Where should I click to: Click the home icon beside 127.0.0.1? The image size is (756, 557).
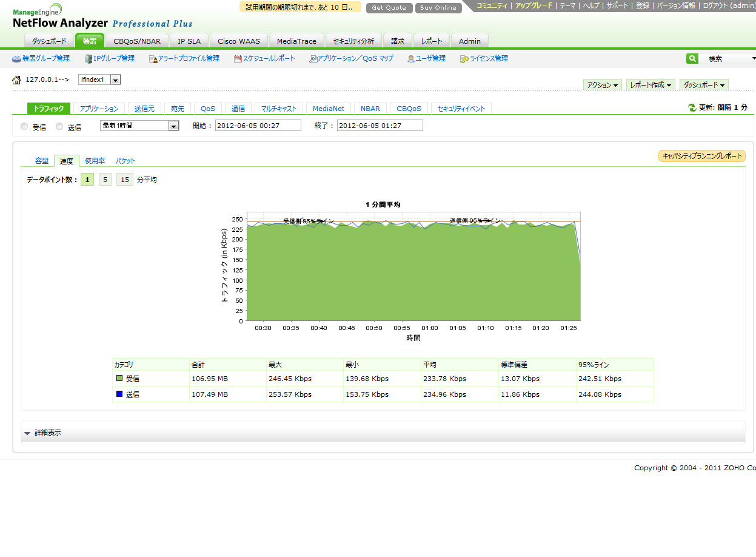[16, 80]
